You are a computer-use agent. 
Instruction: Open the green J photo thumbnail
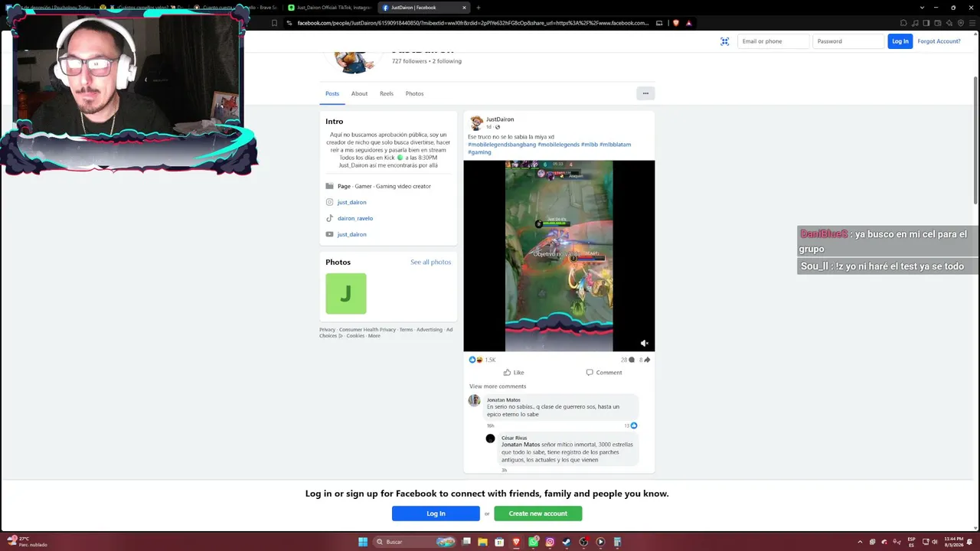pos(346,293)
